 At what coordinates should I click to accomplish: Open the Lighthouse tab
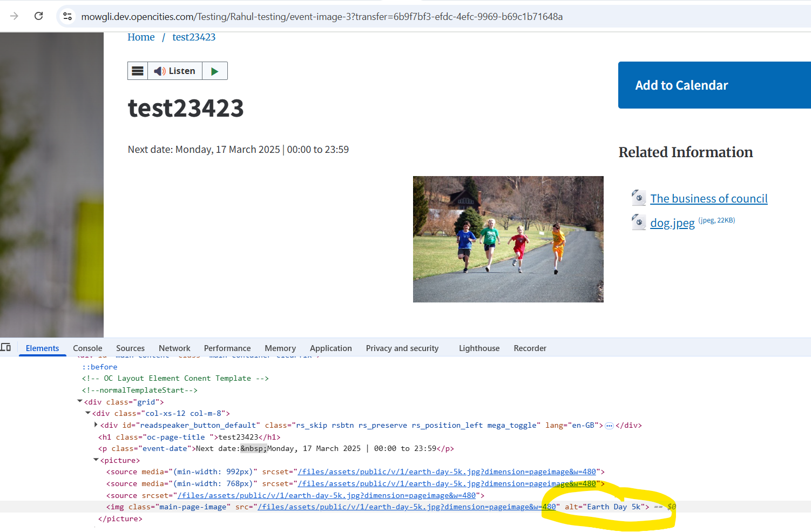pos(479,348)
